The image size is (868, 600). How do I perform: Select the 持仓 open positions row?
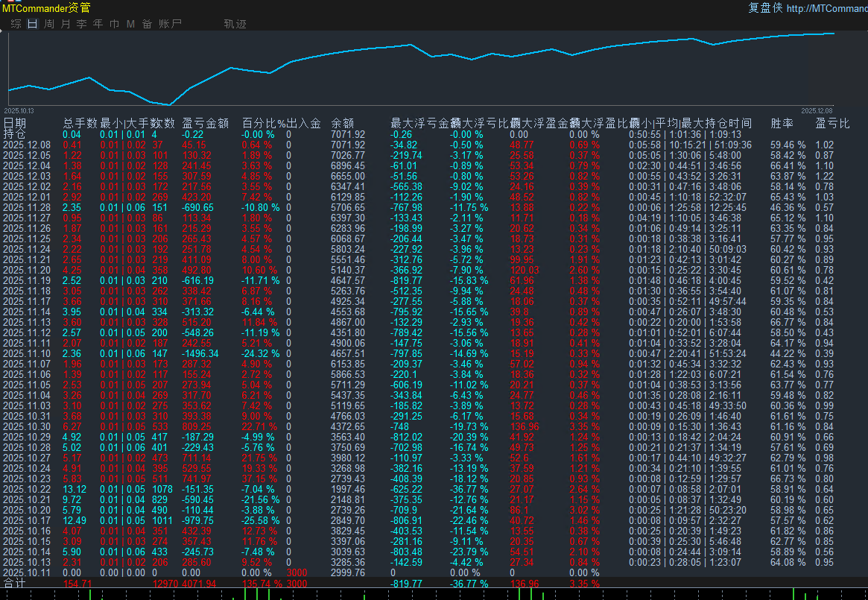point(14,134)
